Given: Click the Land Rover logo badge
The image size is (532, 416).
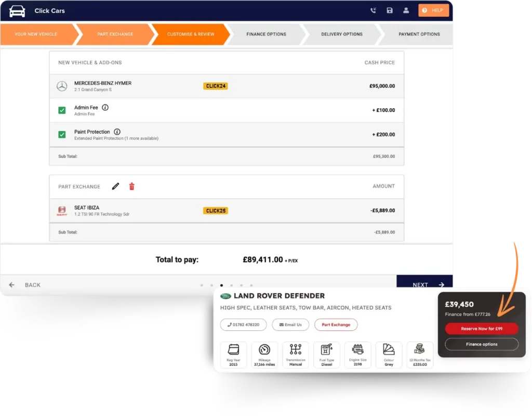Looking at the screenshot, I should click(225, 296).
